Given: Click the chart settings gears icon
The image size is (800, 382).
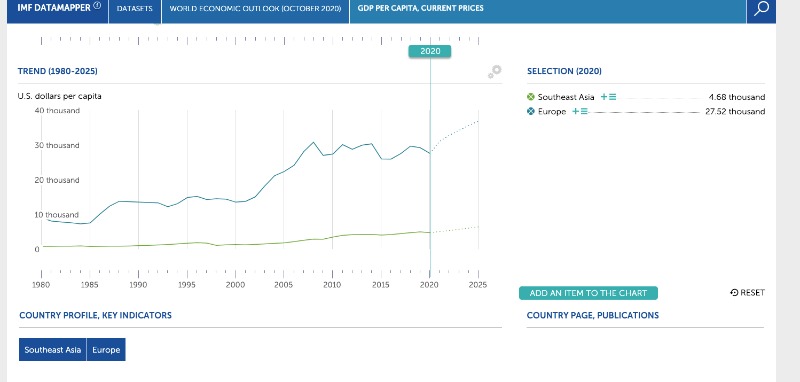Looking at the screenshot, I should tap(494, 72).
